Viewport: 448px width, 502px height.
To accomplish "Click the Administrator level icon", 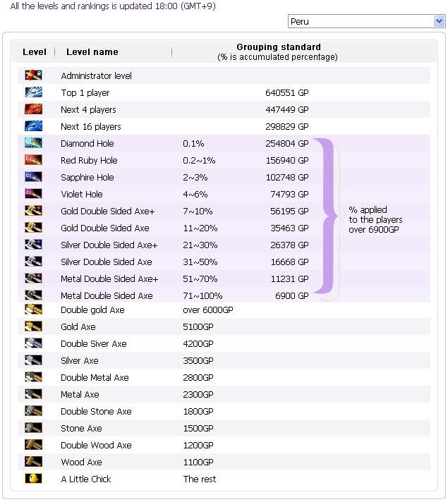I will 33,75.
